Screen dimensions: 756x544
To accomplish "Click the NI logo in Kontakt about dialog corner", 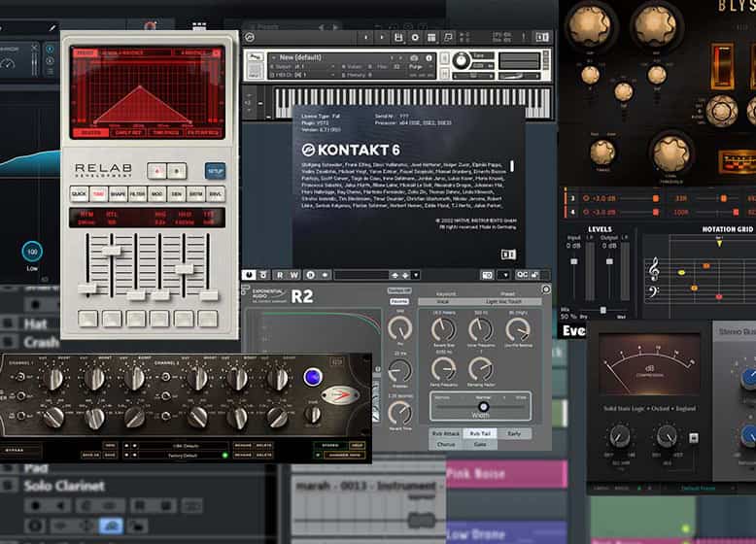I will (508, 254).
